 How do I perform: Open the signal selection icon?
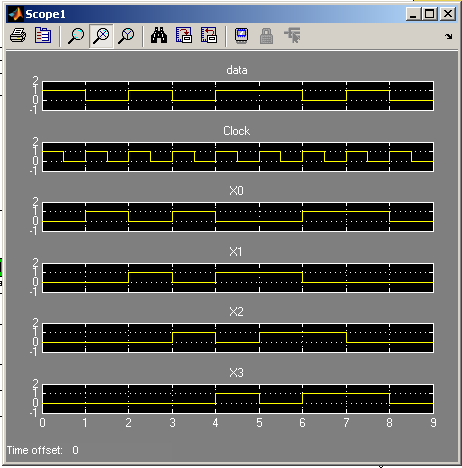pyautogui.click(x=292, y=35)
